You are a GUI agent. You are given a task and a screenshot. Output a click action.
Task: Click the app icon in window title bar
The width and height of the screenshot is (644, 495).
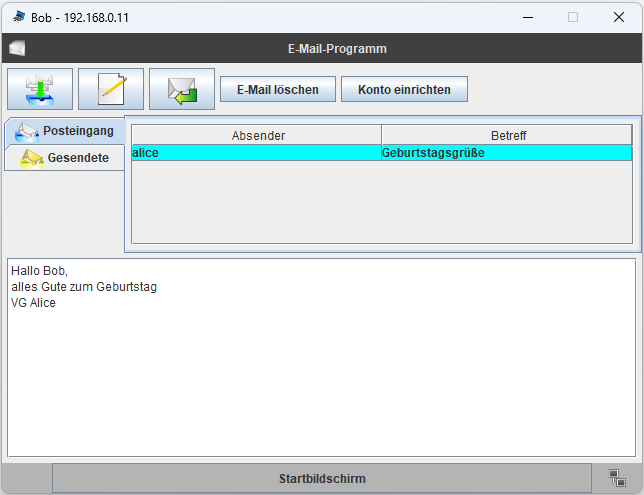click(x=18, y=17)
